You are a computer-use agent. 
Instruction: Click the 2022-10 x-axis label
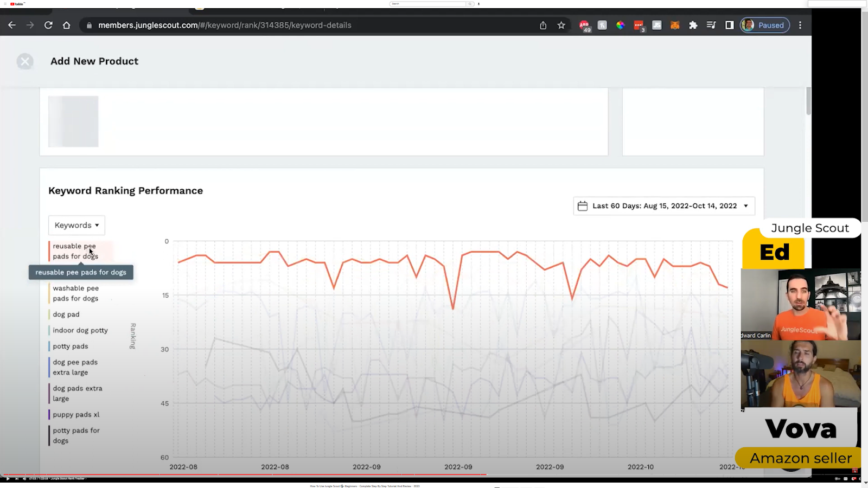[x=641, y=467]
